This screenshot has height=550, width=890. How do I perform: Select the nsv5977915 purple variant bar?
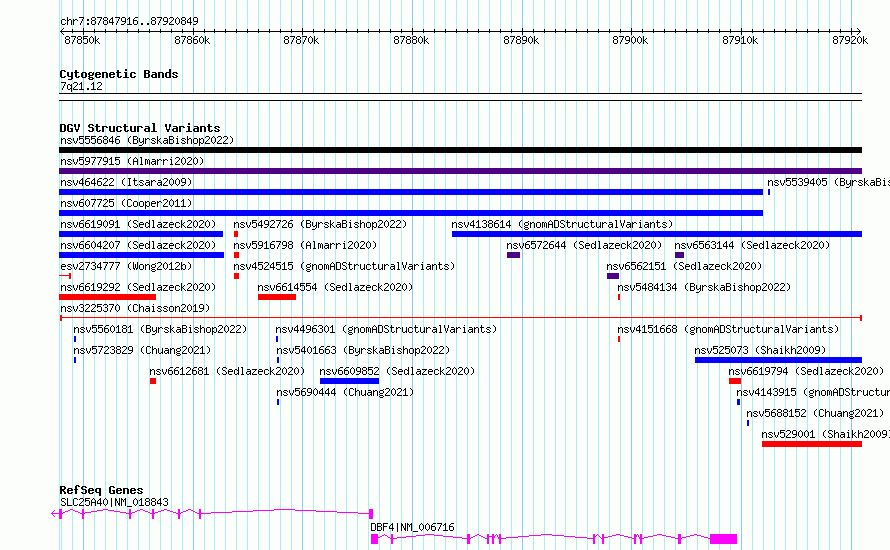coord(460,171)
